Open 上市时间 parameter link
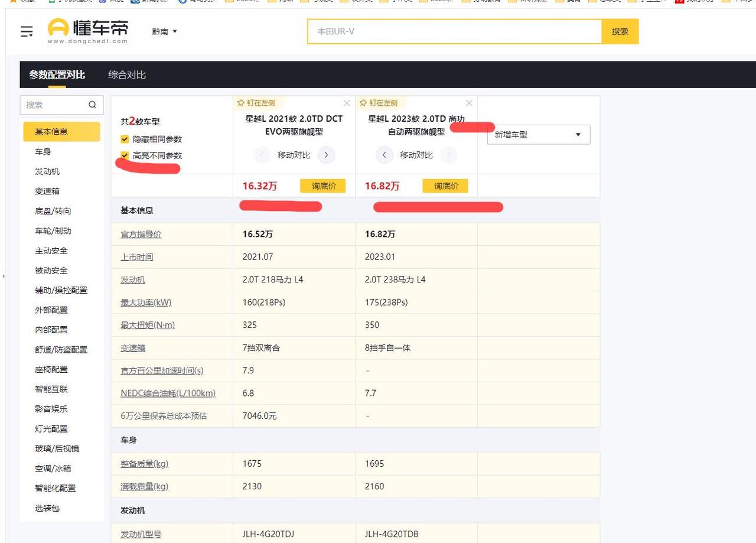 [137, 257]
